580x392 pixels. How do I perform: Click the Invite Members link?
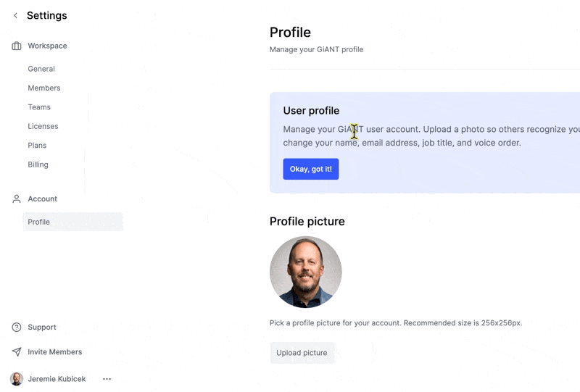pyautogui.click(x=55, y=351)
